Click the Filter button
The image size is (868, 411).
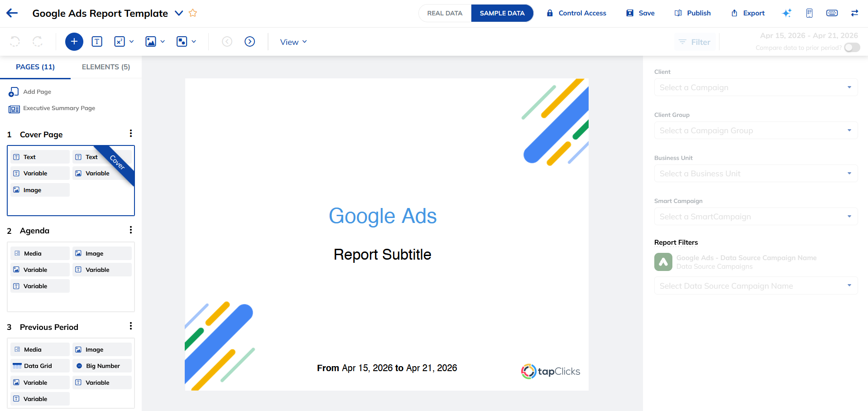pyautogui.click(x=695, y=42)
